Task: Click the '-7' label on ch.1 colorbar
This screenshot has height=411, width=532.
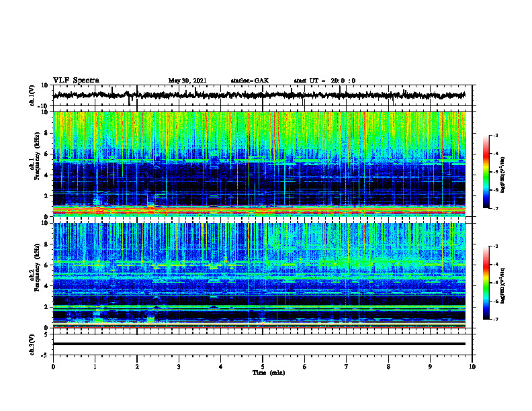Action: tap(496, 208)
